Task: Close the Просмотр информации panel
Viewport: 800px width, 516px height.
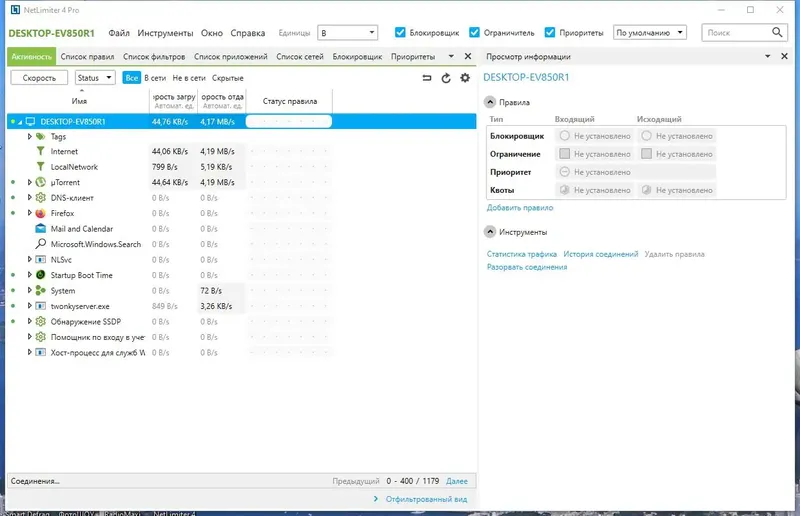Action: coord(785,56)
